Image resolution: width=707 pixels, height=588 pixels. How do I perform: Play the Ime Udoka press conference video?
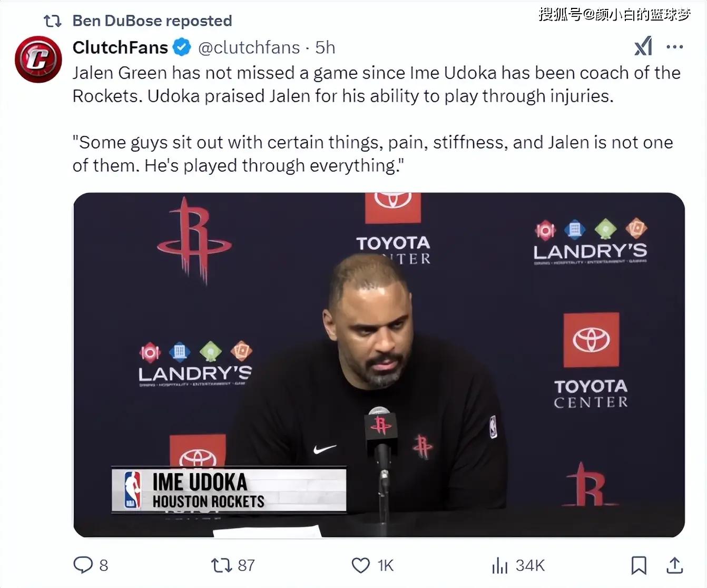click(379, 365)
